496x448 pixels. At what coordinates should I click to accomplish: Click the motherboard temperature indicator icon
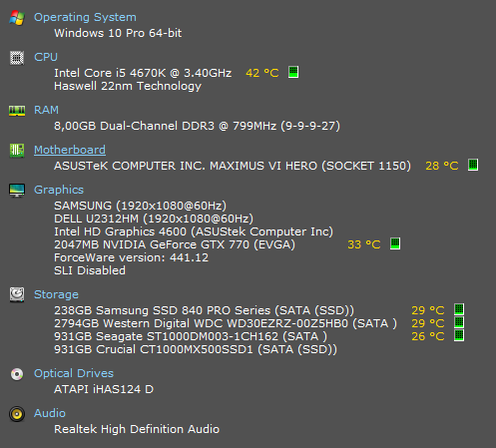click(473, 165)
